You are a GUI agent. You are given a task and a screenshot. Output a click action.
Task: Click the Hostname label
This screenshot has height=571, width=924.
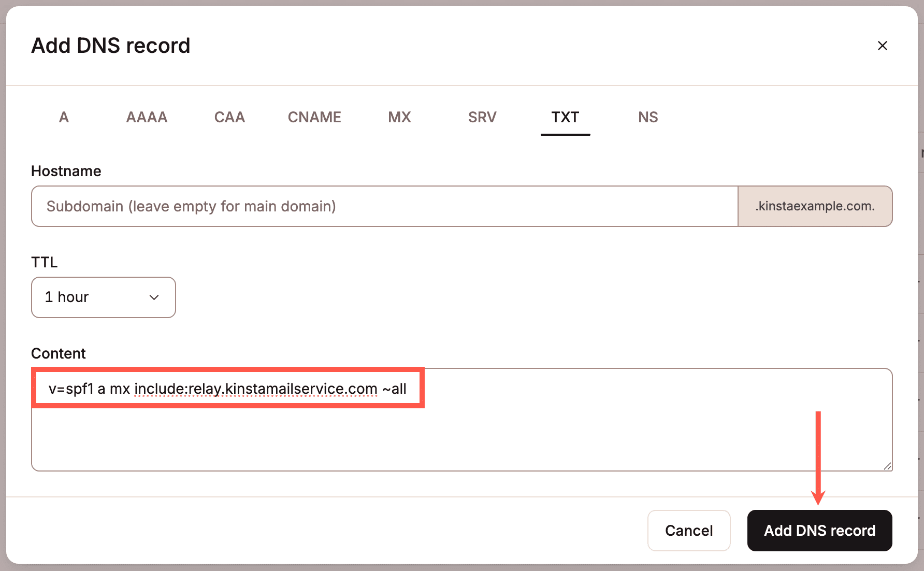tap(66, 170)
